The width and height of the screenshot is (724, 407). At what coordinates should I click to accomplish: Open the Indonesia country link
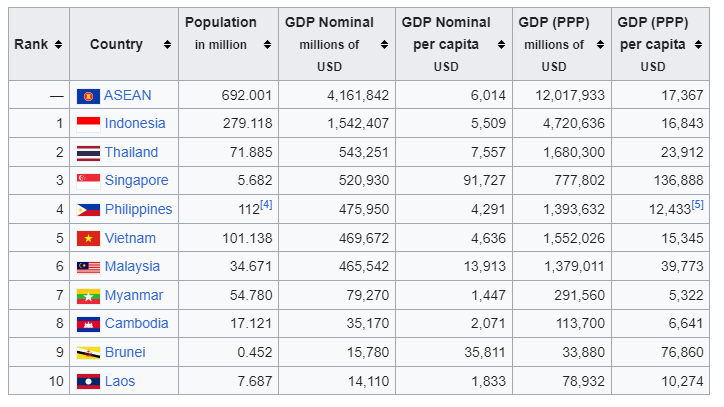[x=135, y=124]
